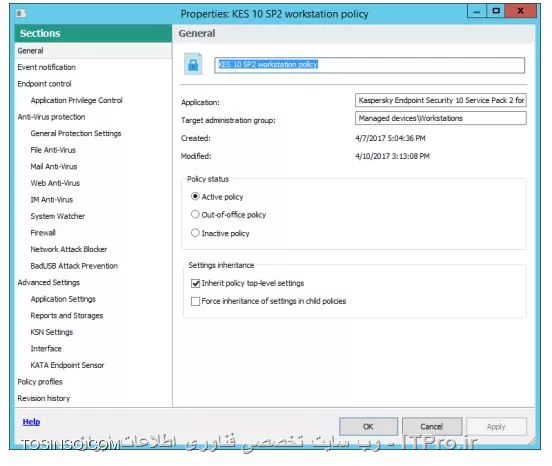Open the Policy profiles section
The image size is (552, 466).
tap(40, 382)
